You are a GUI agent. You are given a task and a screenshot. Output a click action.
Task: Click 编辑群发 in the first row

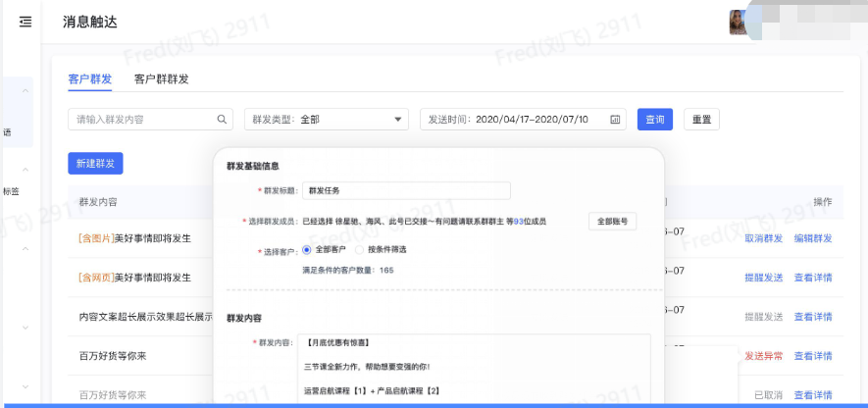coord(812,238)
